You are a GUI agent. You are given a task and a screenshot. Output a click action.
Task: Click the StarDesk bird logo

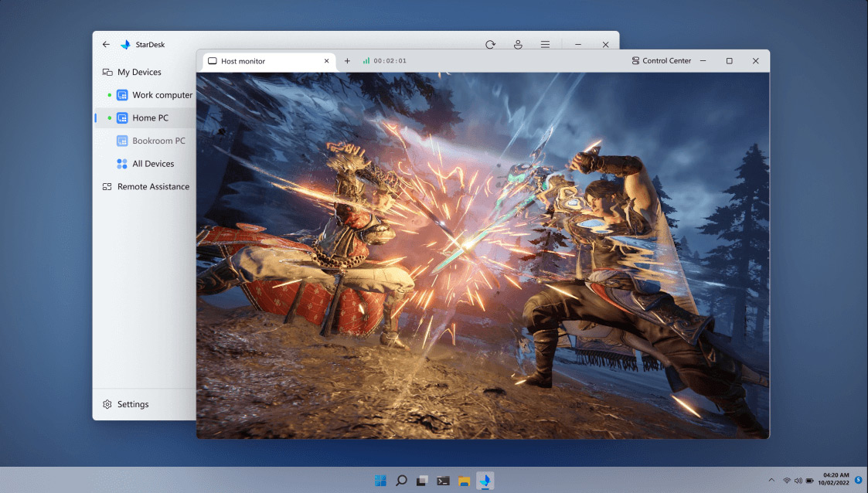point(126,44)
